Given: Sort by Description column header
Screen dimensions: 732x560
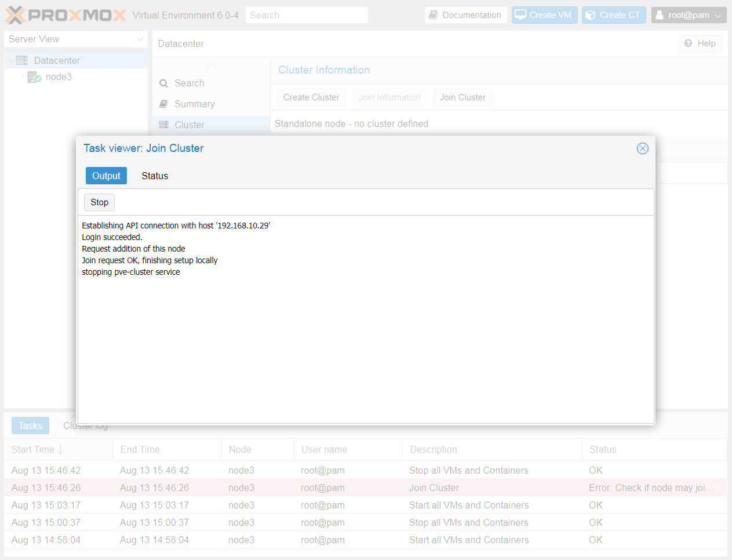Looking at the screenshot, I should [x=493, y=449].
